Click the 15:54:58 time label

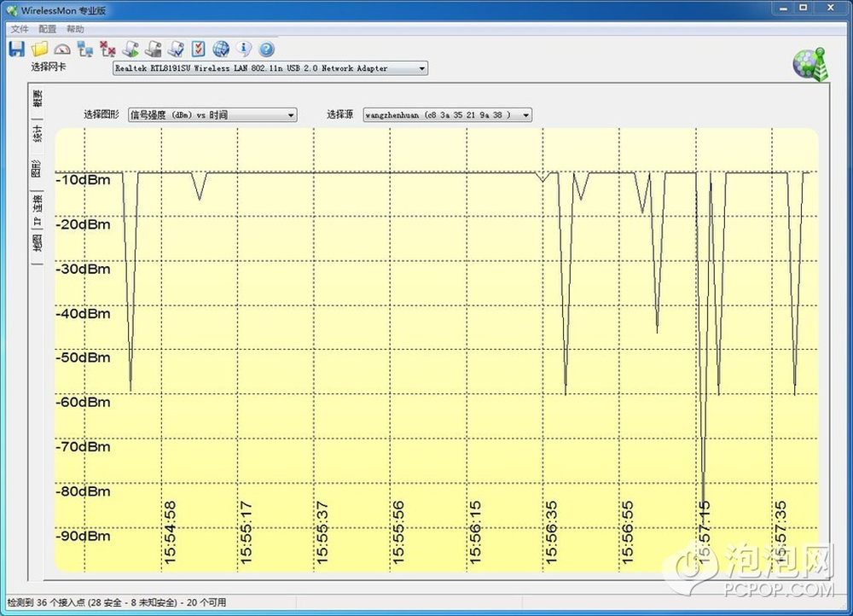pyautogui.click(x=170, y=532)
